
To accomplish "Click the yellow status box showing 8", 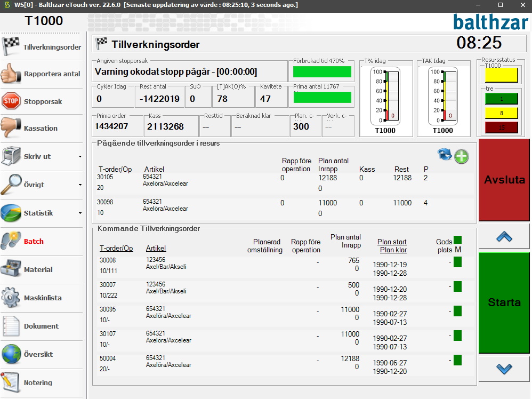I will (x=502, y=113).
